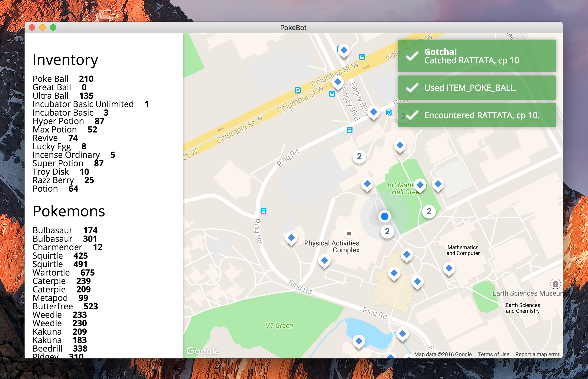
Task: Open the Terms of Use link
Action: pos(493,354)
